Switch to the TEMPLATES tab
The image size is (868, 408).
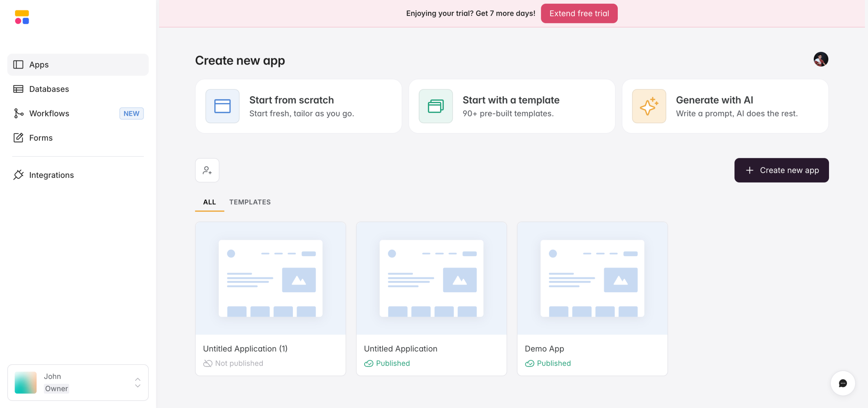point(250,202)
